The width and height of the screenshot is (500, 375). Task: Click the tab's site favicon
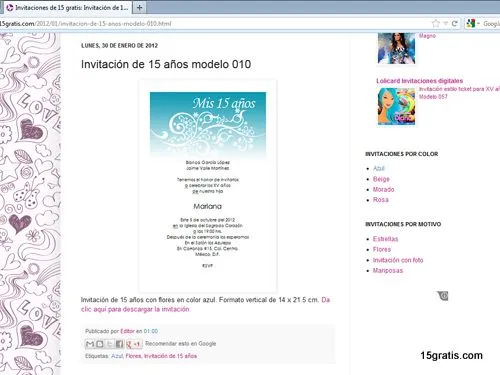tap(10, 7)
